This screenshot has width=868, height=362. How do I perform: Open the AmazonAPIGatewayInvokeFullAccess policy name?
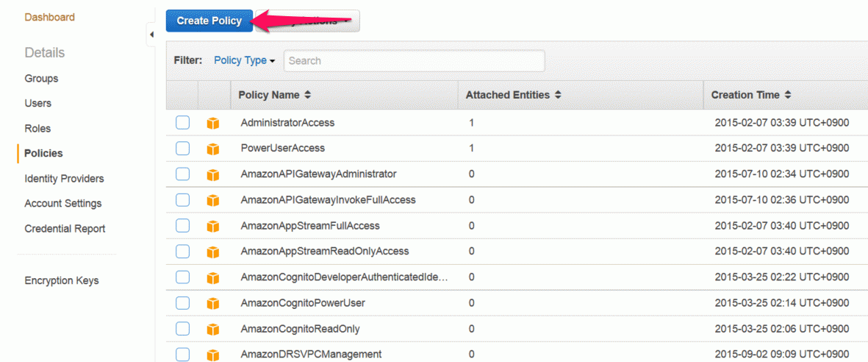[x=329, y=199]
